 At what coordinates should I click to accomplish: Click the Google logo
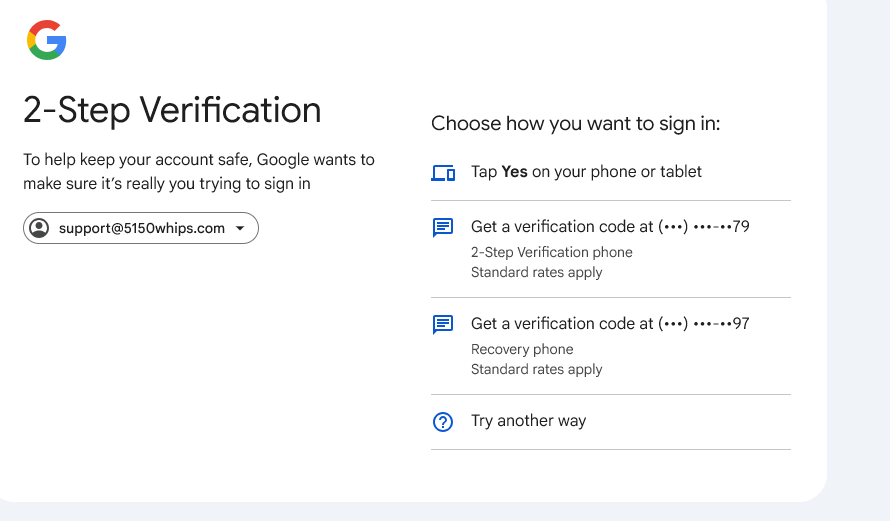(46, 40)
